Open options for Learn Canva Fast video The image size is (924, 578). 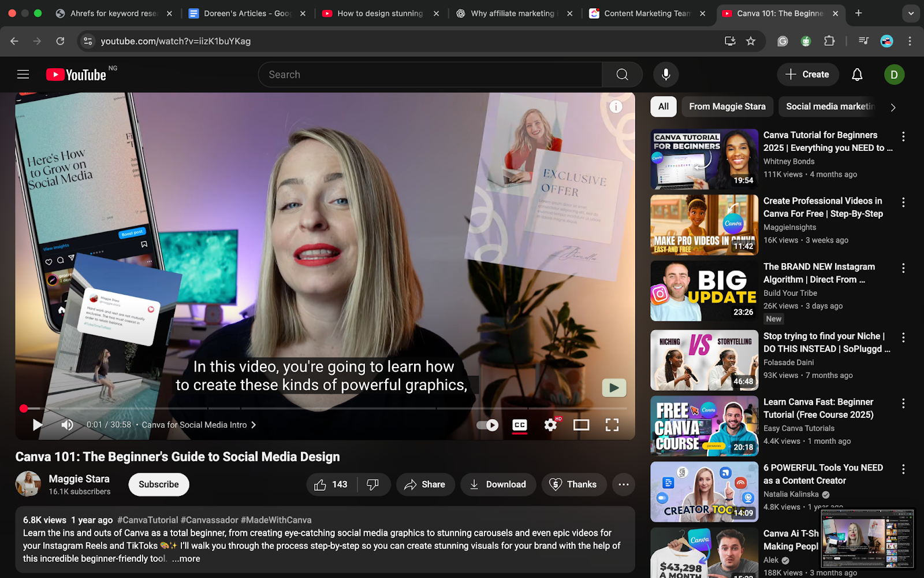[x=903, y=403]
